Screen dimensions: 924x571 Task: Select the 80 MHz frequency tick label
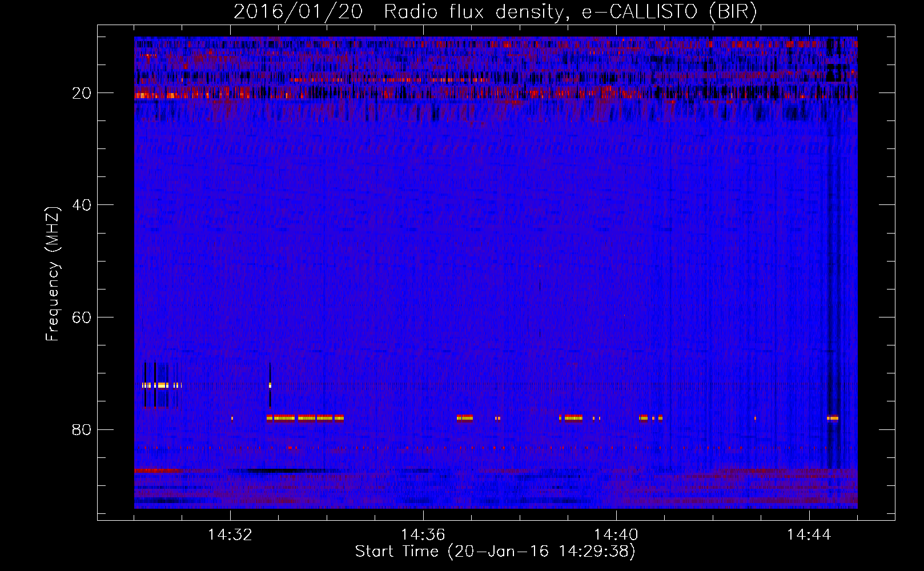coord(82,429)
